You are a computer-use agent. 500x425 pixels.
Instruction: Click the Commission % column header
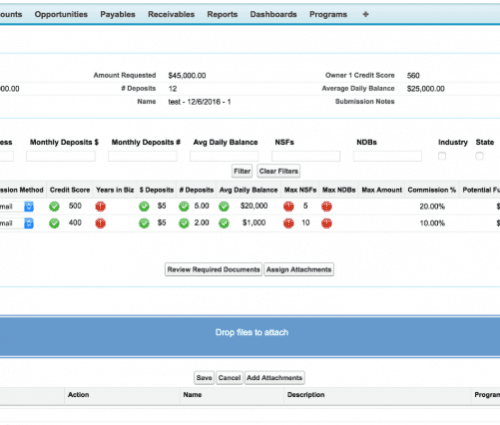(x=432, y=190)
